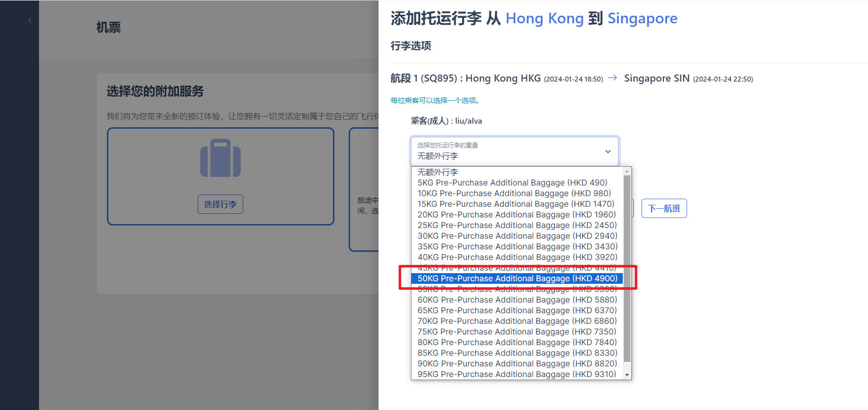The height and width of the screenshot is (410, 868).
Task: Pick 60KG Pre-Purchase baggage option
Action: [x=517, y=300]
